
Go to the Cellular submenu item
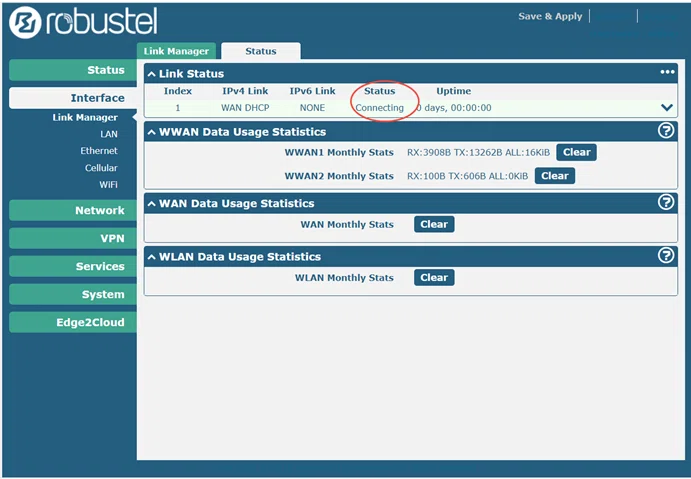point(101,168)
